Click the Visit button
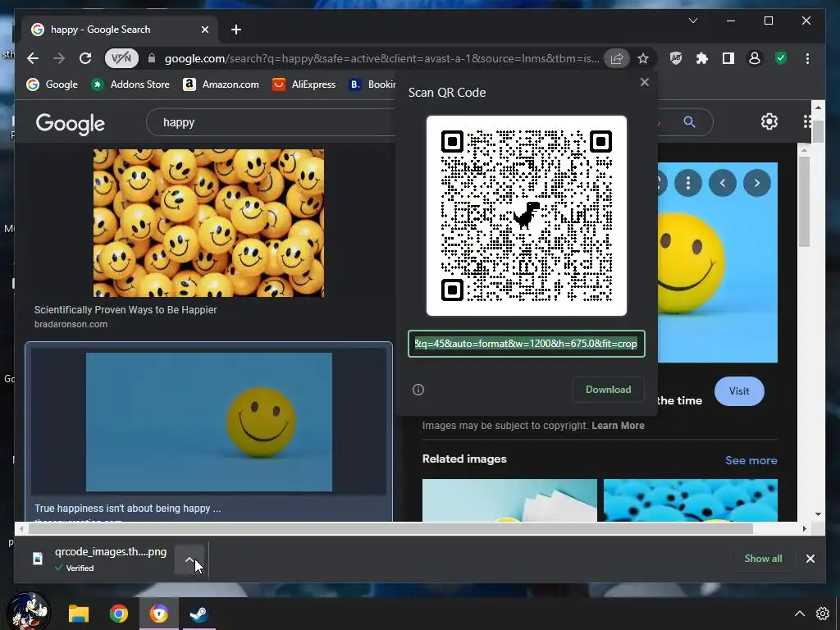The width and height of the screenshot is (840, 630). click(739, 391)
